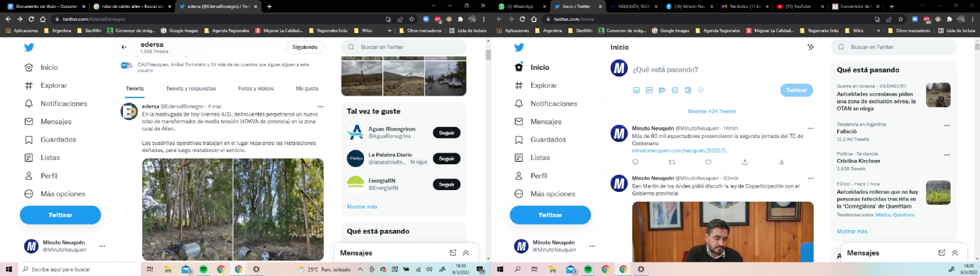Open Perfil in the edersa window sidebar
This screenshot has height=276, width=980.
(x=41, y=176)
